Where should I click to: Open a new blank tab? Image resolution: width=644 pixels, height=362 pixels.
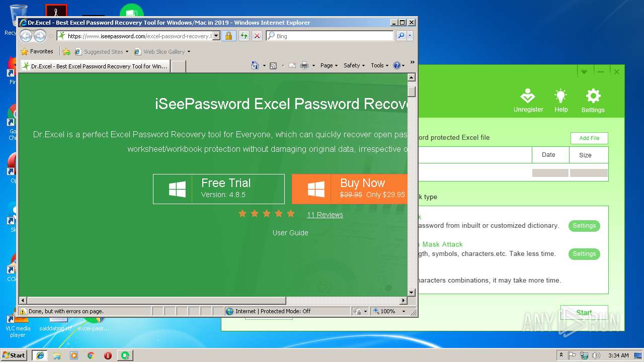[179, 66]
